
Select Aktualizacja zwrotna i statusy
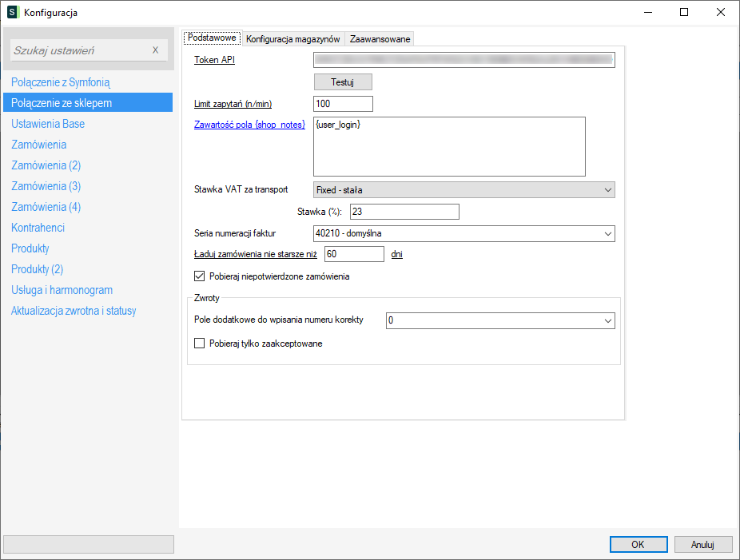coord(74,311)
